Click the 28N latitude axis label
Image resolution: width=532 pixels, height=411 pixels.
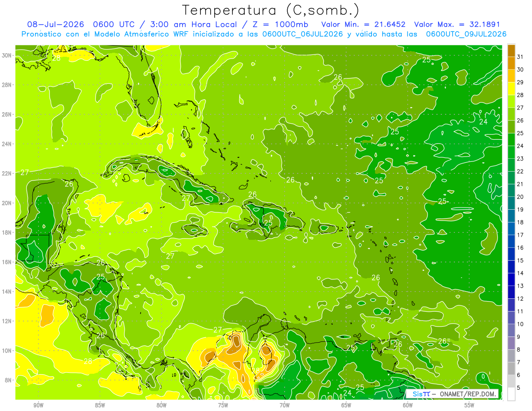tap(7, 85)
